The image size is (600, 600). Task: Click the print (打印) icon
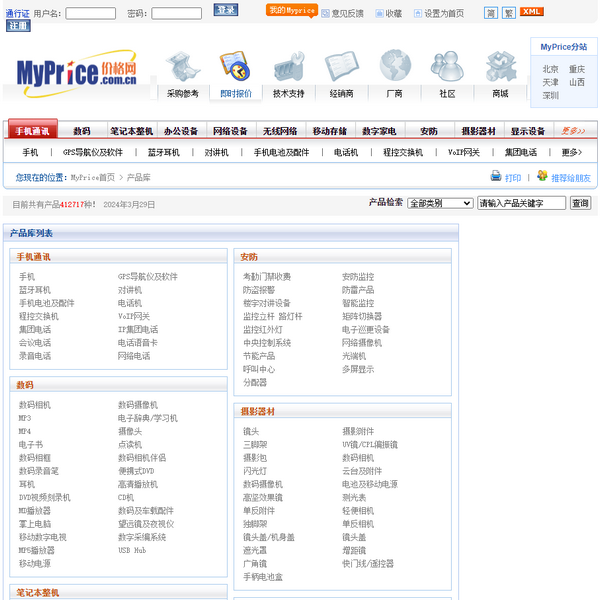click(496, 176)
